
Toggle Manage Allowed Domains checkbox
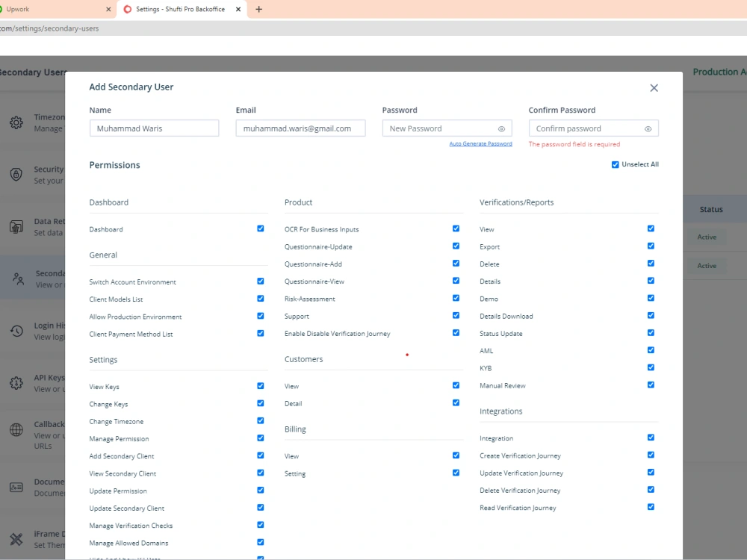tap(261, 542)
